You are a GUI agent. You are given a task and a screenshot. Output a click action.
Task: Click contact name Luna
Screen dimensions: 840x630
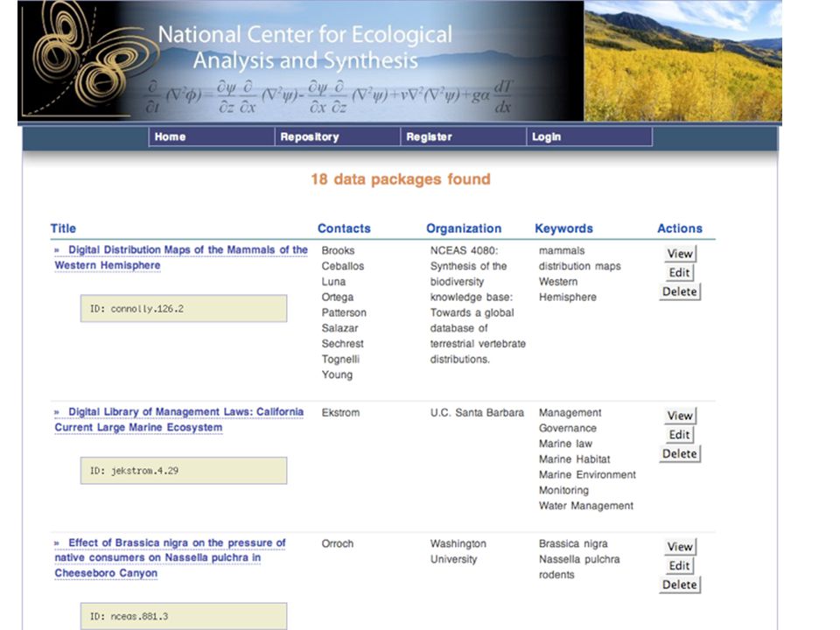point(333,281)
